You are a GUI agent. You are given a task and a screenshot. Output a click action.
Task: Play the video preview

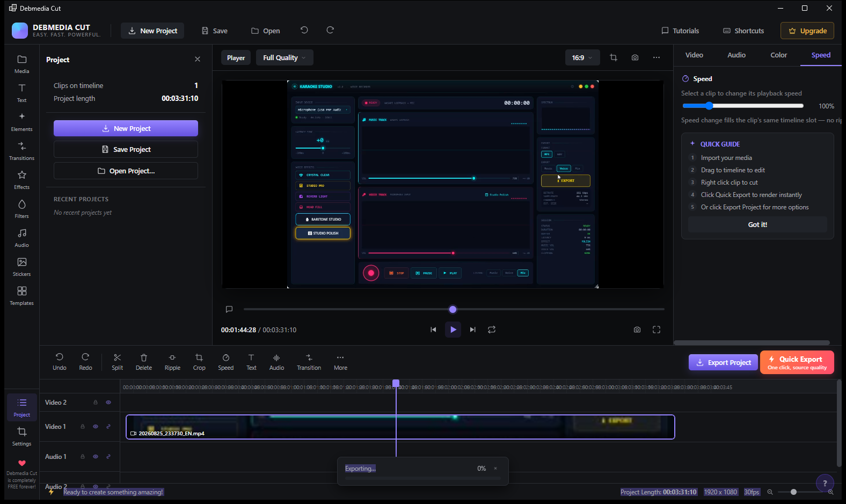coord(453,330)
